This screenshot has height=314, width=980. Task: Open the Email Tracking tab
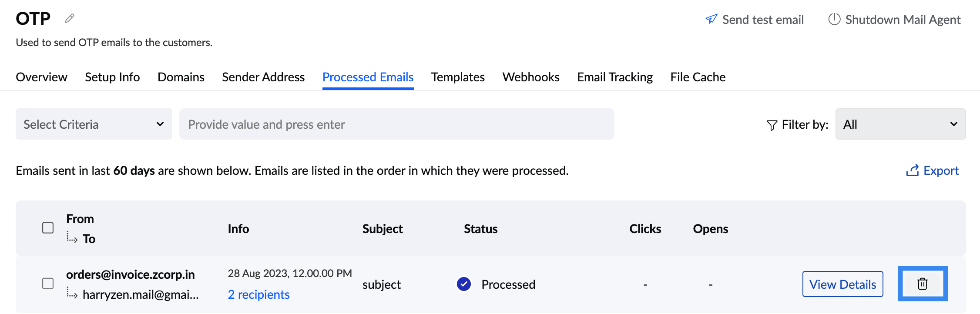click(x=615, y=77)
